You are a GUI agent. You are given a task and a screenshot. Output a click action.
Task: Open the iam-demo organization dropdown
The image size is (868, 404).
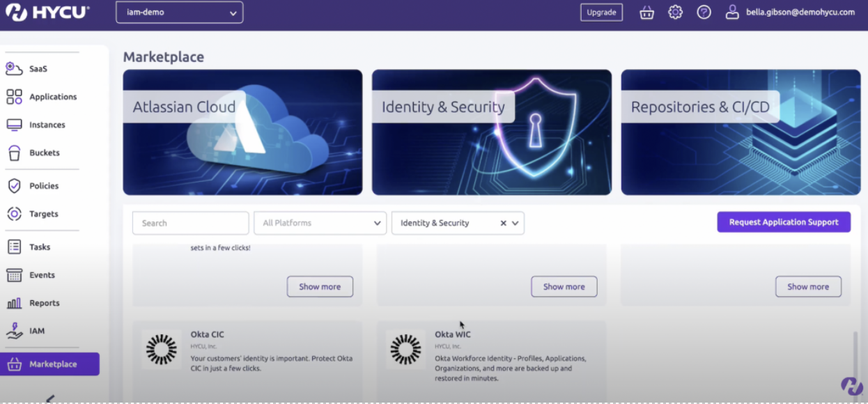(179, 12)
